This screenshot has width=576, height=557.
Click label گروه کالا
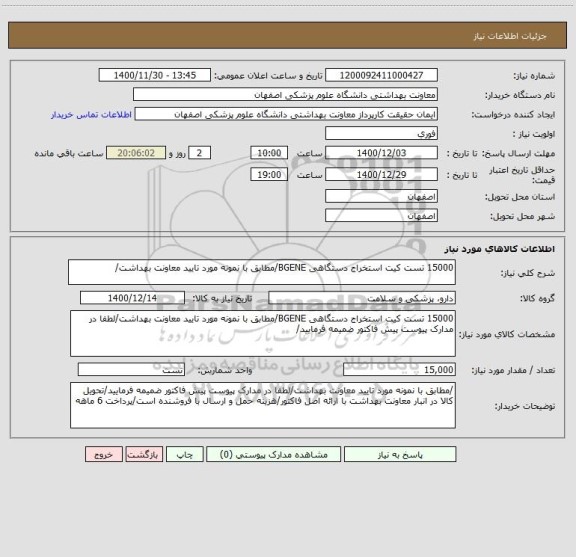[x=537, y=299]
